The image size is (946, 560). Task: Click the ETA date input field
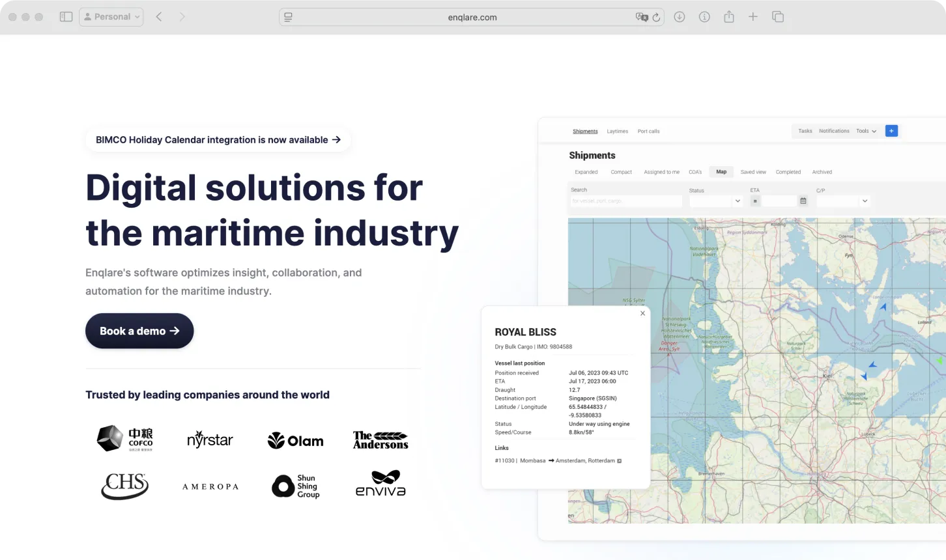[779, 201]
